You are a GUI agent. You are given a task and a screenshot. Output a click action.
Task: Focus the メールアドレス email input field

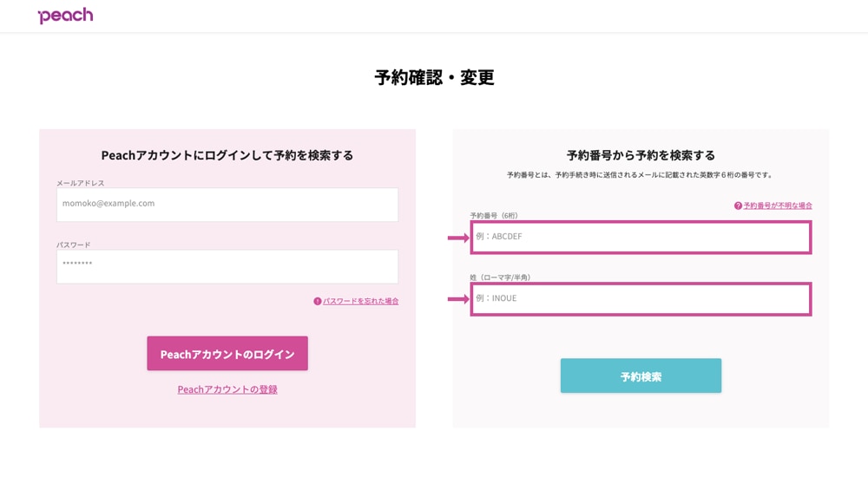click(227, 205)
